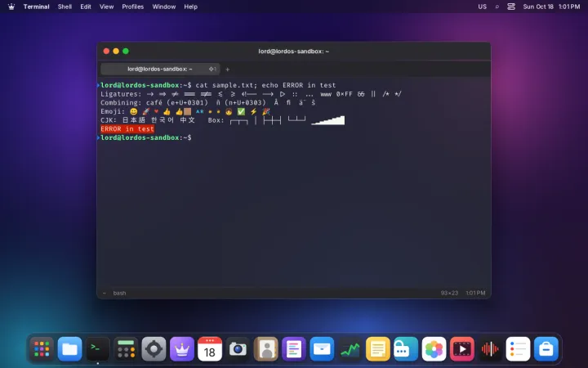Open the Stocks chart icon in dock
588x368 pixels.
point(350,349)
